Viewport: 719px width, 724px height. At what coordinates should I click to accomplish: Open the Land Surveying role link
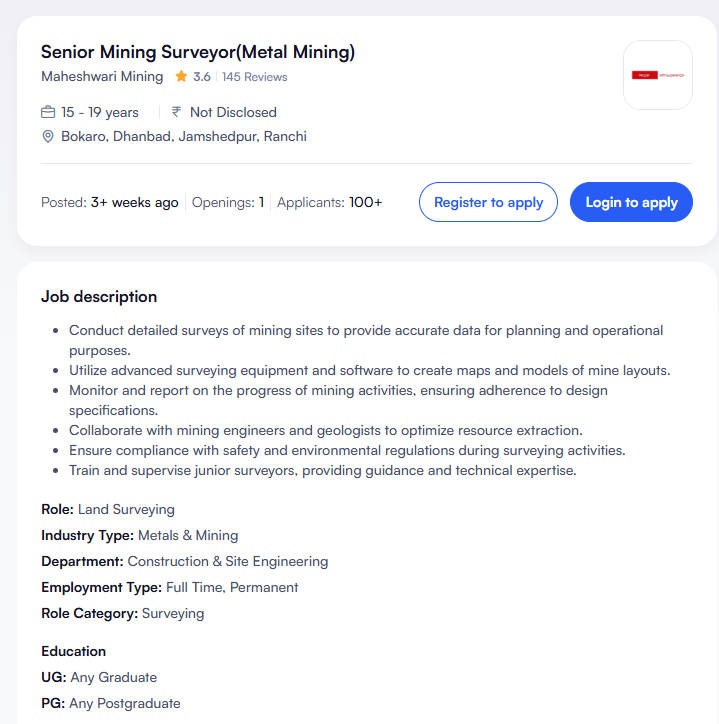(126, 510)
